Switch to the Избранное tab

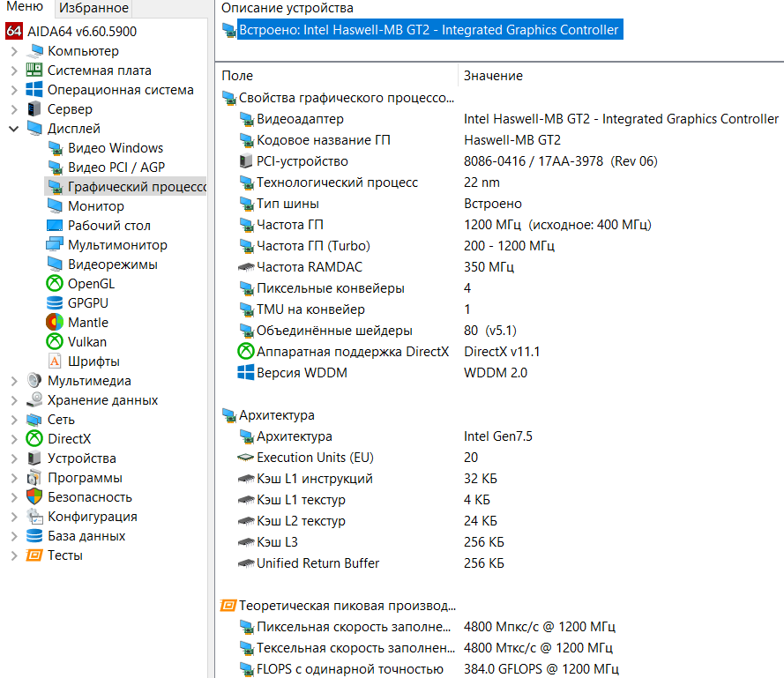(93, 8)
